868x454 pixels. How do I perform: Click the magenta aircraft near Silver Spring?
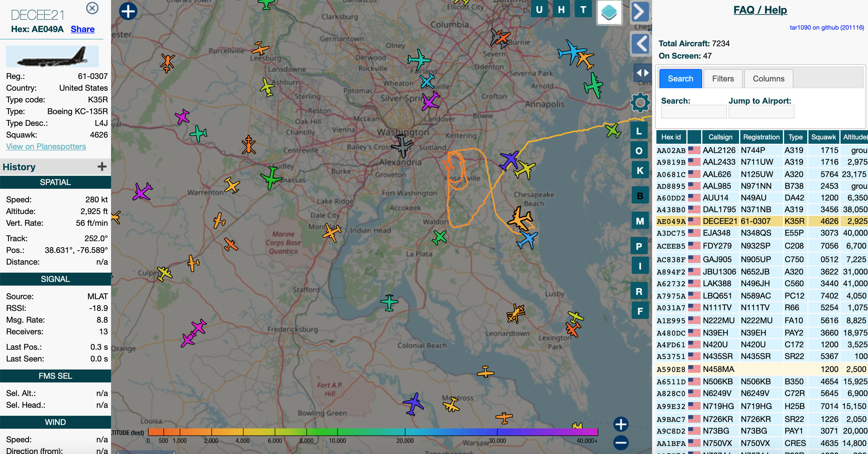click(x=430, y=101)
